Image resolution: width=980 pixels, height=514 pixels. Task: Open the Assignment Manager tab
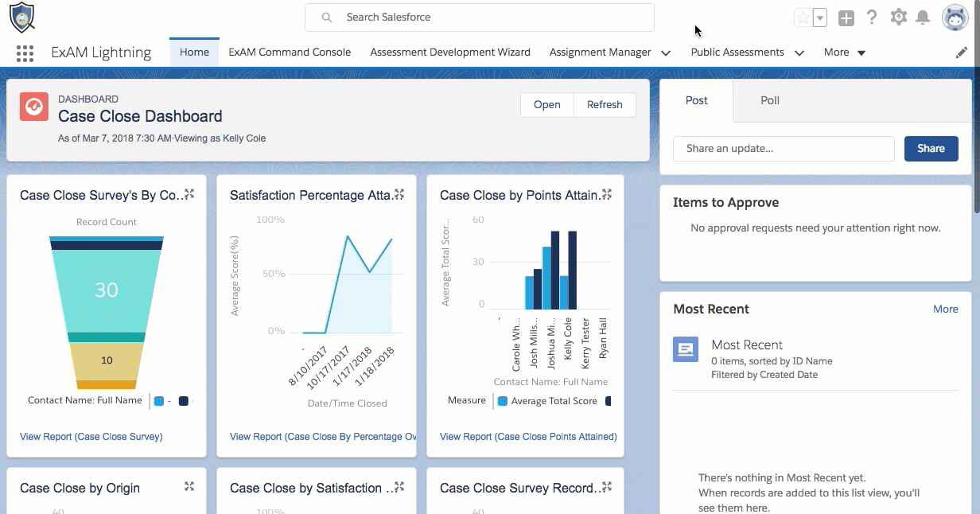click(601, 53)
